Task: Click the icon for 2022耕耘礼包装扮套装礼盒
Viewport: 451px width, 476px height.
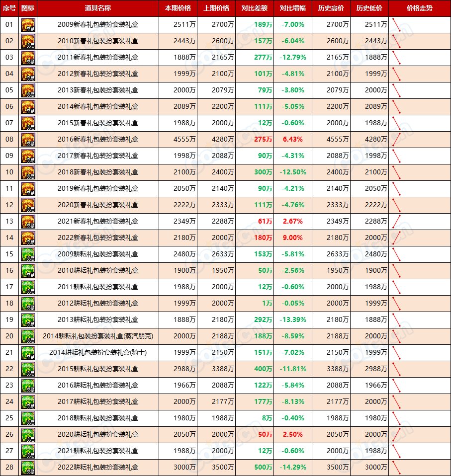Action: pyautogui.click(x=28, y=468)
